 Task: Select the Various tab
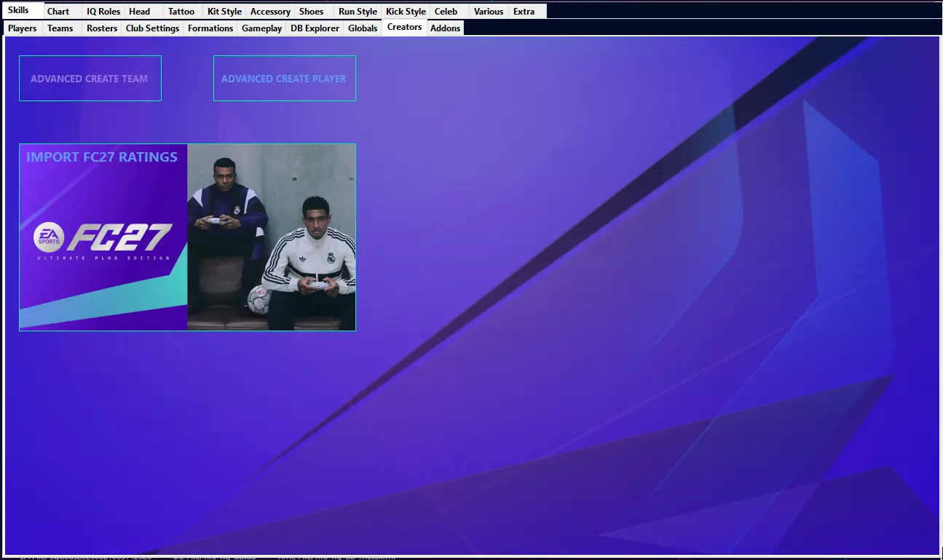click(489, 12)
